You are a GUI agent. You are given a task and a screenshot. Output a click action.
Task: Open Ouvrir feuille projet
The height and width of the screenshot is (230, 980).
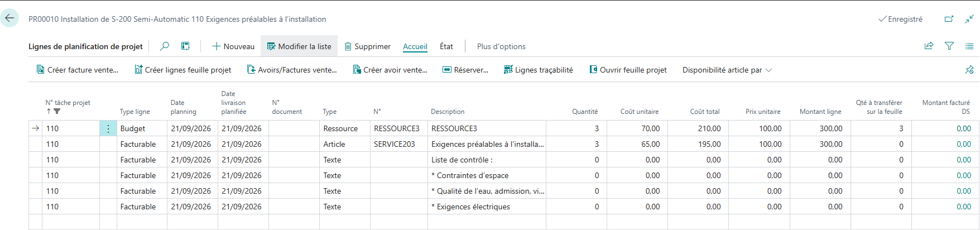[x=628, y=70]
